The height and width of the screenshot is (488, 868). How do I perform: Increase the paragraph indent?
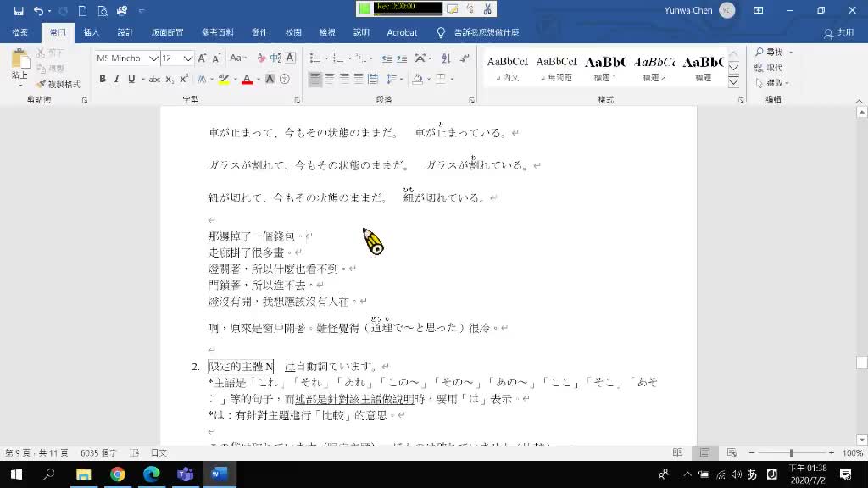[x=402, y=58]
